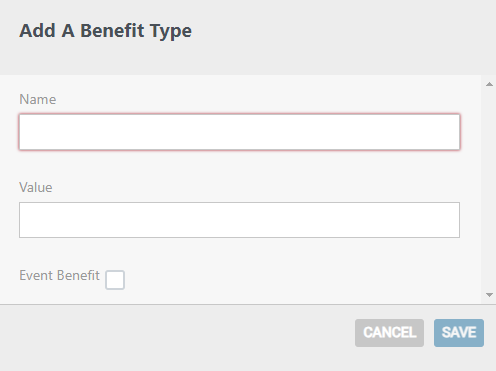This screenshot has height=371, width=496.
Task: Tick the Event Benefit checkbox
Action: [115, 280]
